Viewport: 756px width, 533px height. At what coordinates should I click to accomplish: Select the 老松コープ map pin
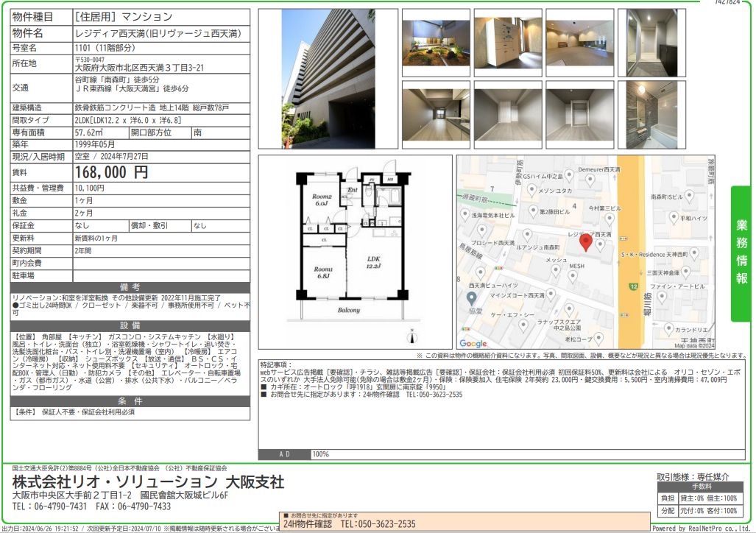tap(598, 338)
